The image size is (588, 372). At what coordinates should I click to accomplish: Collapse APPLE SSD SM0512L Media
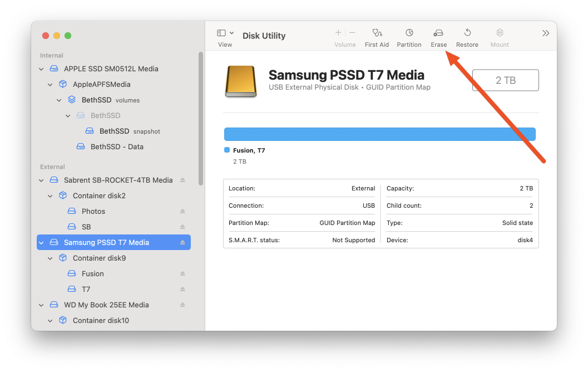41,69
